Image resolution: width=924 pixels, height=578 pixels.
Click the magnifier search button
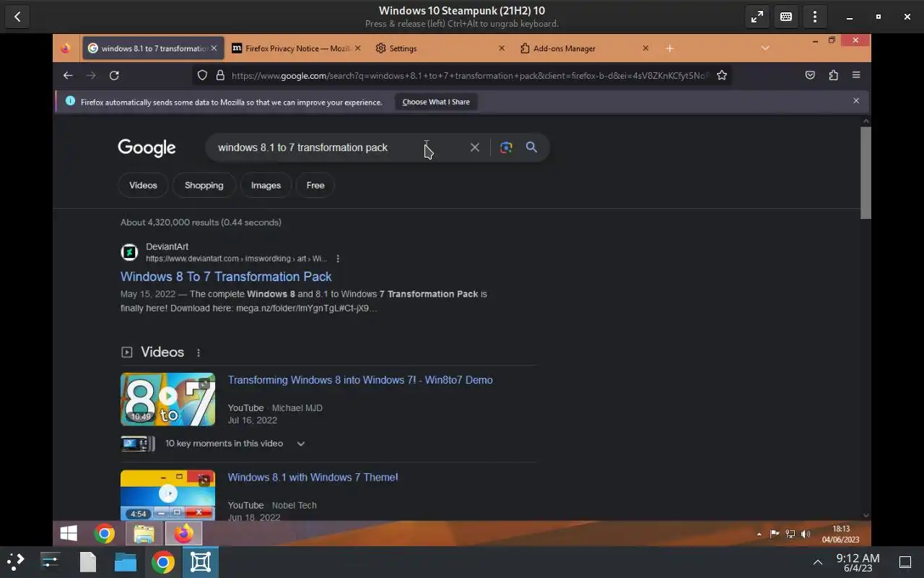531,147
